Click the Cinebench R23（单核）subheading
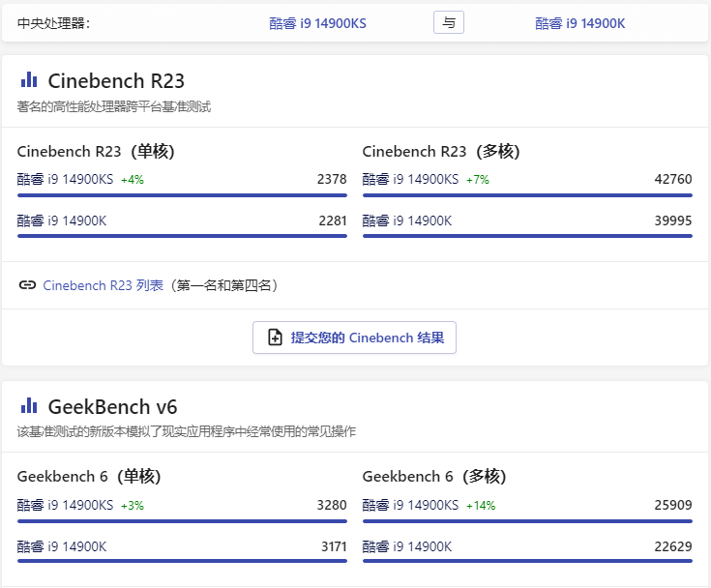Viewport: 711px width, 588px height. [x=96, y=151]
